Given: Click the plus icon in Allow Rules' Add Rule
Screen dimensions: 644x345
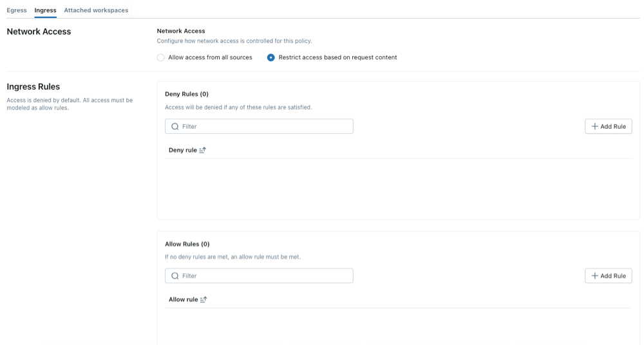Looking at the screenshot, I should (594, 276).
